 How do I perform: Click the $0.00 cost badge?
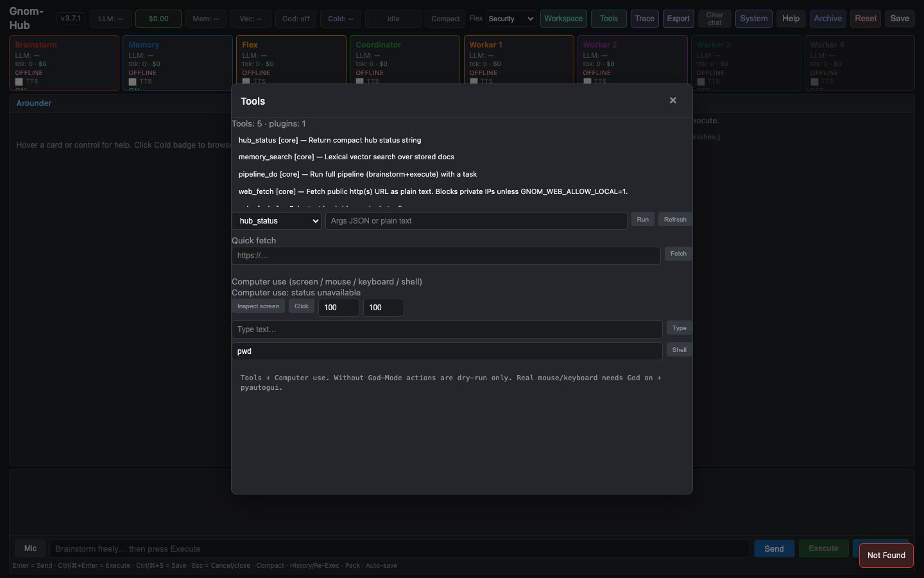(x=158, y=19)
